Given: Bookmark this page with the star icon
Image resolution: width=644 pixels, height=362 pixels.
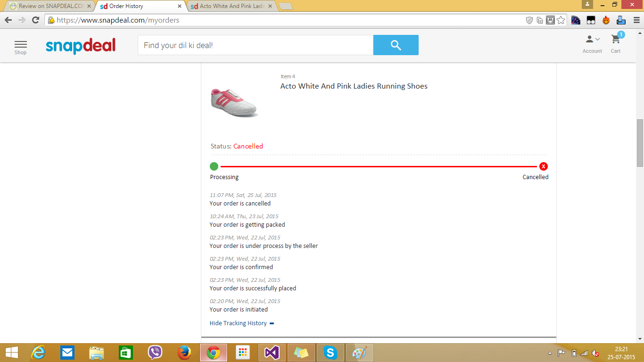Looking at the screenshot, I should pyautogui.click(x=561, y=20).
